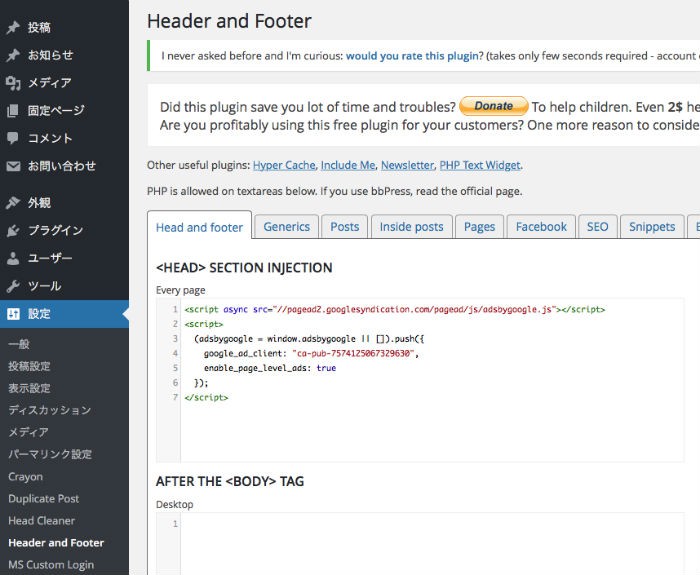Switch to Head and footer tab
The width and height of the screenshot is (700, 575).
click(199, 227)
